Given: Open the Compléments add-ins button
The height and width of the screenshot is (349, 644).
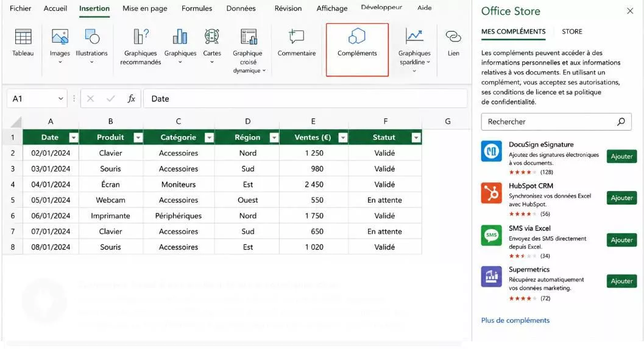Looking at the screenshot, I should (x=357, y=49).
